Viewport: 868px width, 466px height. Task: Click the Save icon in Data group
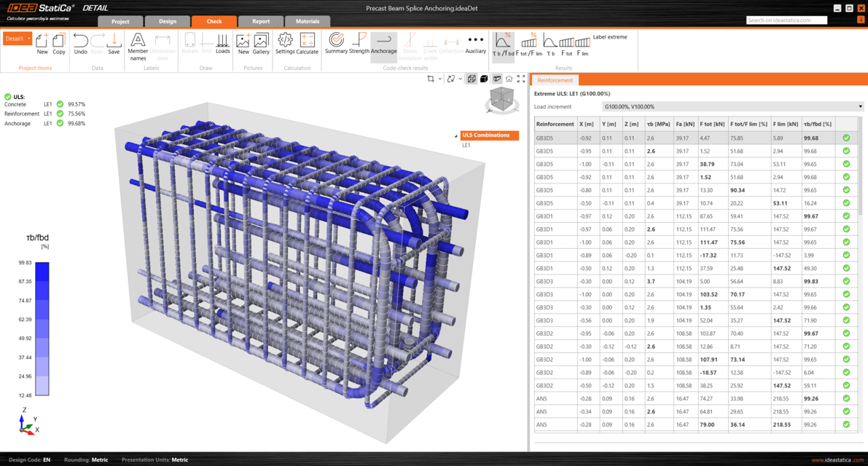click(114, 43)
